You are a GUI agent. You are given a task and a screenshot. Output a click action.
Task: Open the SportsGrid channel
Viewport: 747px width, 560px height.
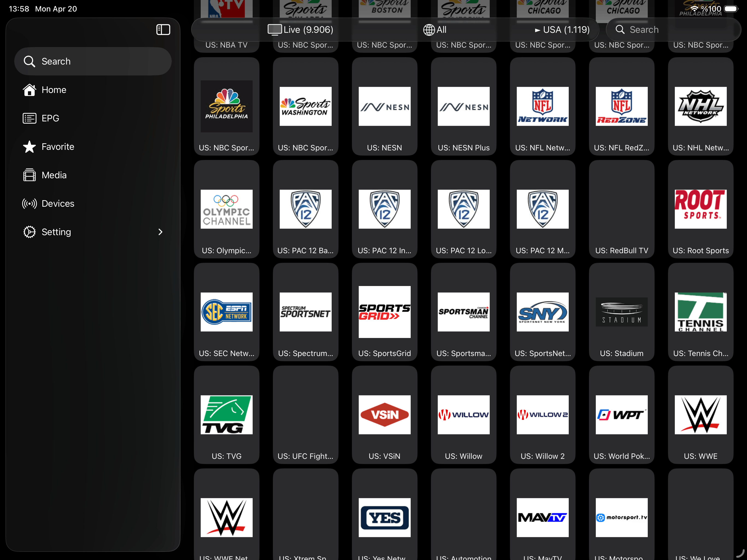click(385, 312)
